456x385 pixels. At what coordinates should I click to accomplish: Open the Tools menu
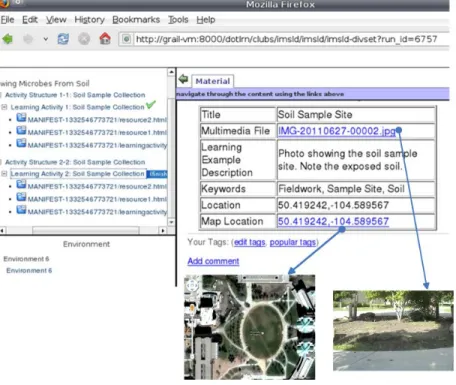point(178,20)
